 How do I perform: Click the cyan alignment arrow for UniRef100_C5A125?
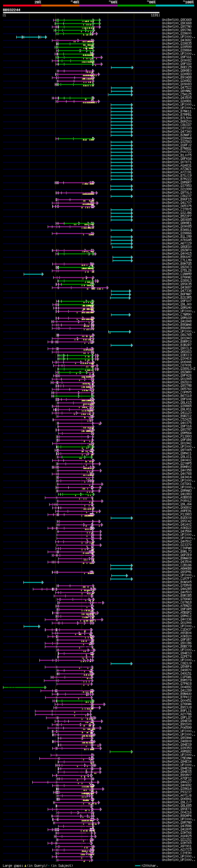pyautogui.click(x=121, y=95)
